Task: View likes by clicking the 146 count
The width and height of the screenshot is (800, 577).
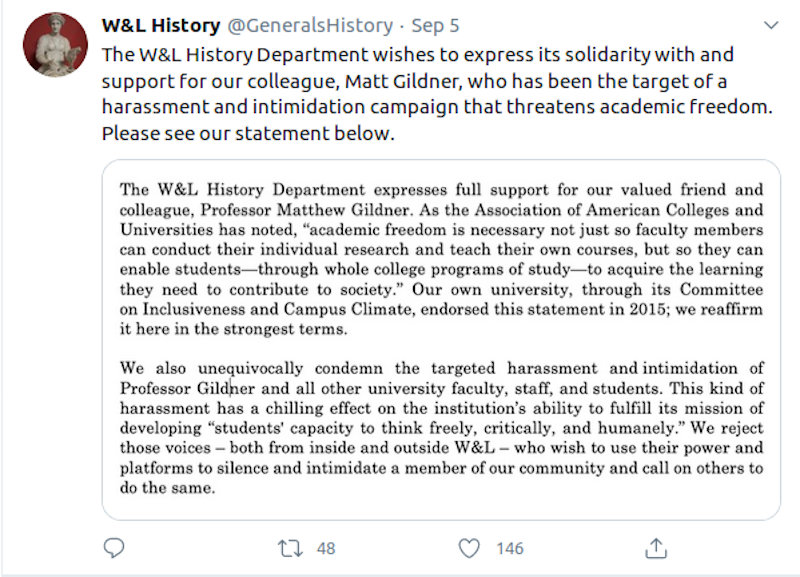Action: [x=508, y=548]
